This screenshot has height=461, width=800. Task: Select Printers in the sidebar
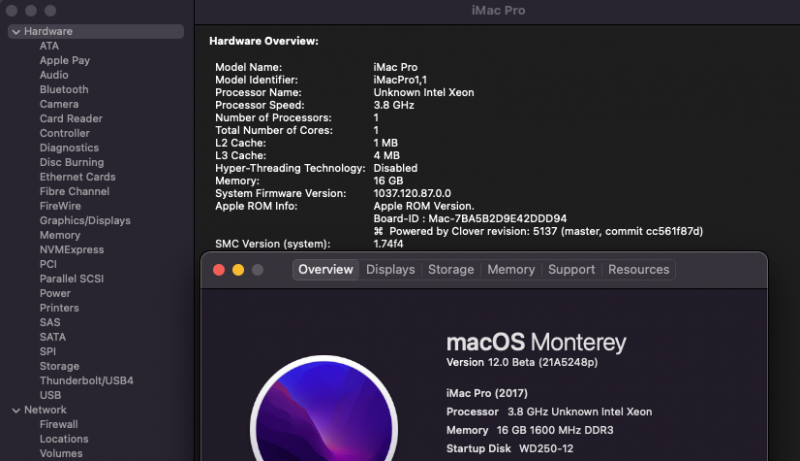(59, 308)
